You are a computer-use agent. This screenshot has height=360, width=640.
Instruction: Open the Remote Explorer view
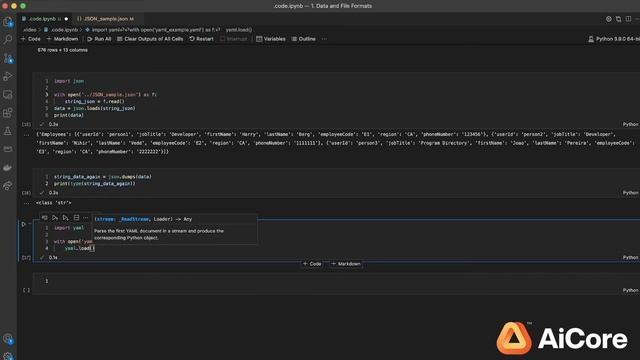tap(8, 95)
